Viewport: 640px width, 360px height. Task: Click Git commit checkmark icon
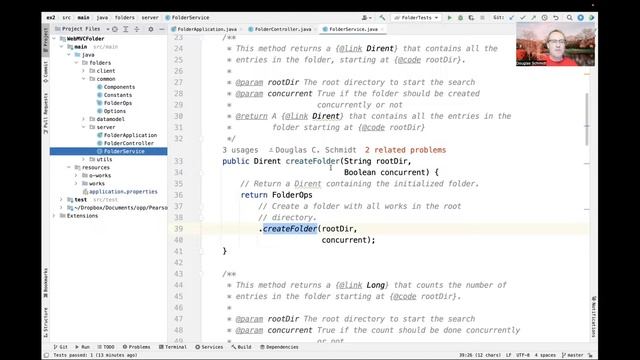[x=522, y=18]
